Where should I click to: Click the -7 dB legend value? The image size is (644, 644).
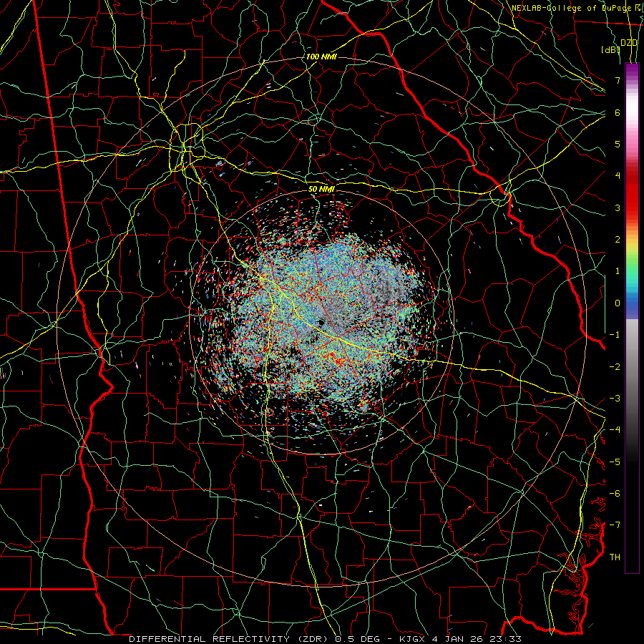pyautogui.click(x=615, y=525)
